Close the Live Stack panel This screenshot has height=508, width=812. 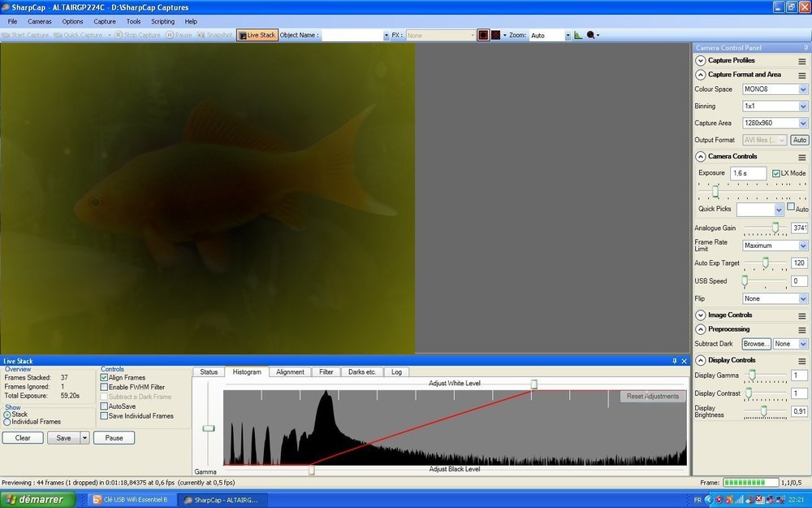684,361
